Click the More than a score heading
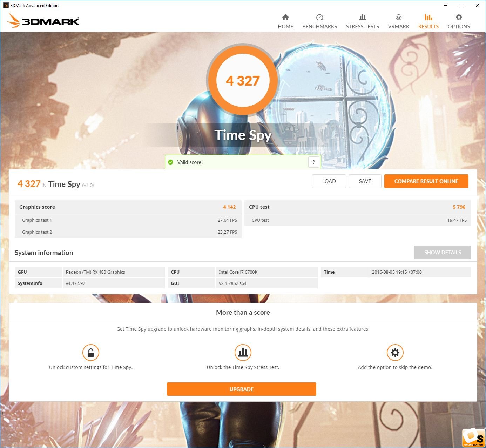Screen dimensions: 486x448 point(243,312)
